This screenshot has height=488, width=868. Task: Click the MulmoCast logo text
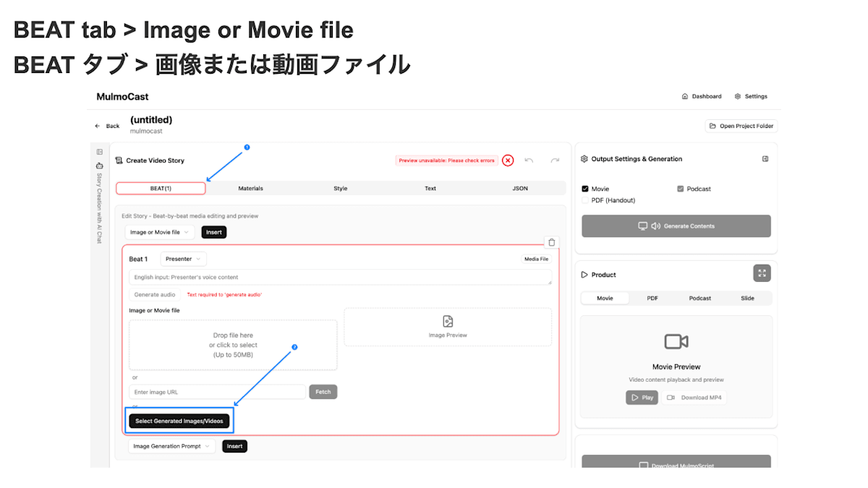tap(122, 96)
